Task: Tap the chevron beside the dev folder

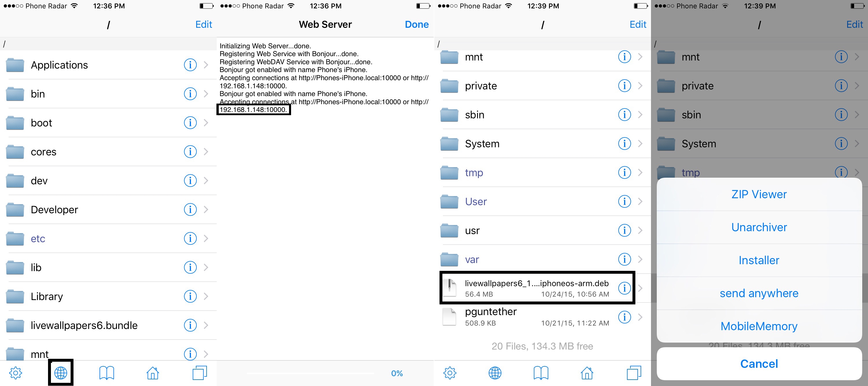Action: pyautogui.click(x=206, y=181)
